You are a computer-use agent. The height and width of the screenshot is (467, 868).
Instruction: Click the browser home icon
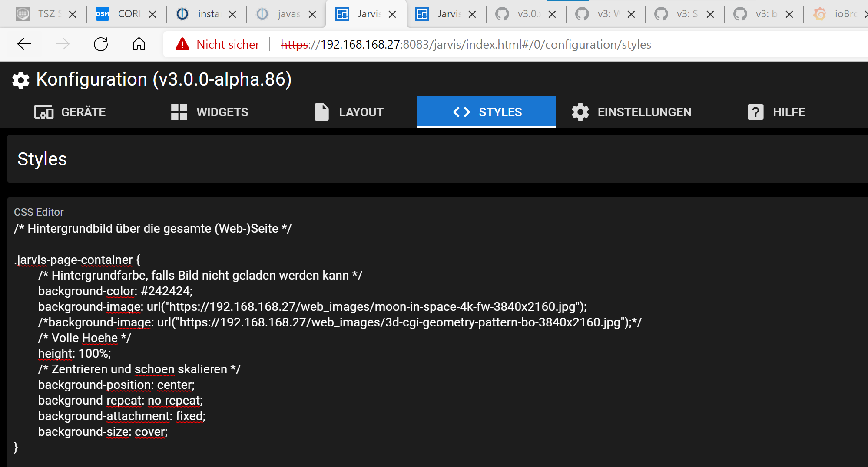tap(139, 44)
